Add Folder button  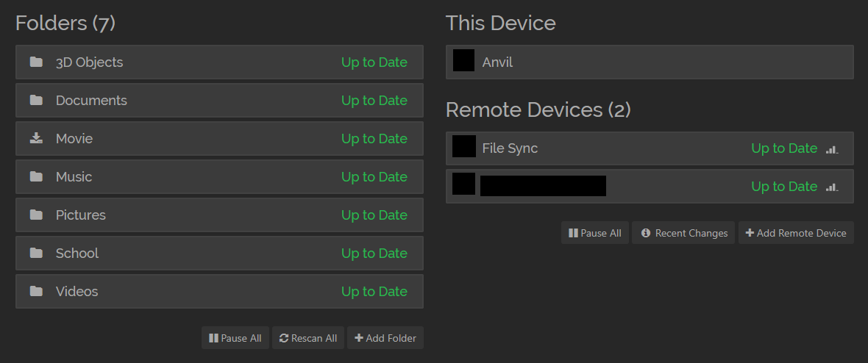click(x=385, y=337)
